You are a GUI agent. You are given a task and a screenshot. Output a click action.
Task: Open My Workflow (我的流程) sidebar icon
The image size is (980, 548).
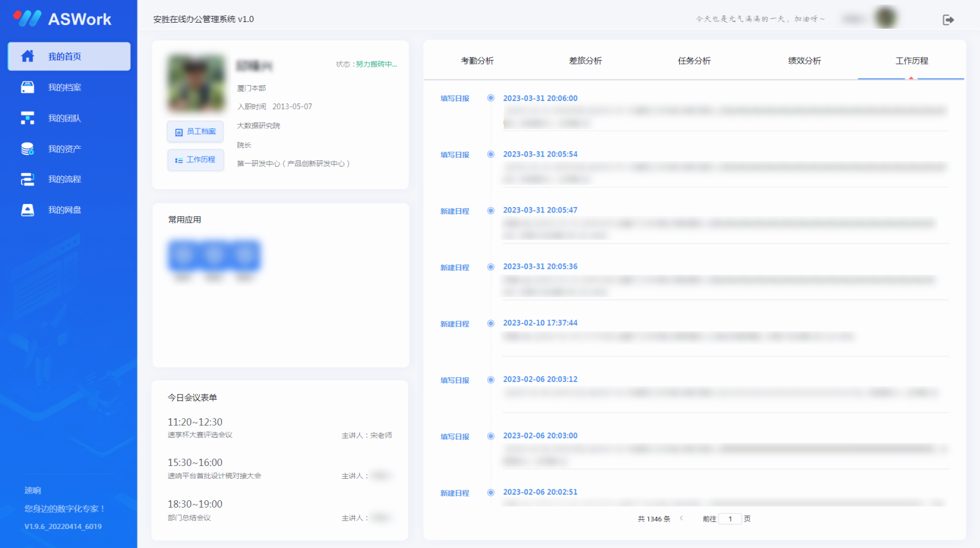pyautogui.click(x=28, y=179)
